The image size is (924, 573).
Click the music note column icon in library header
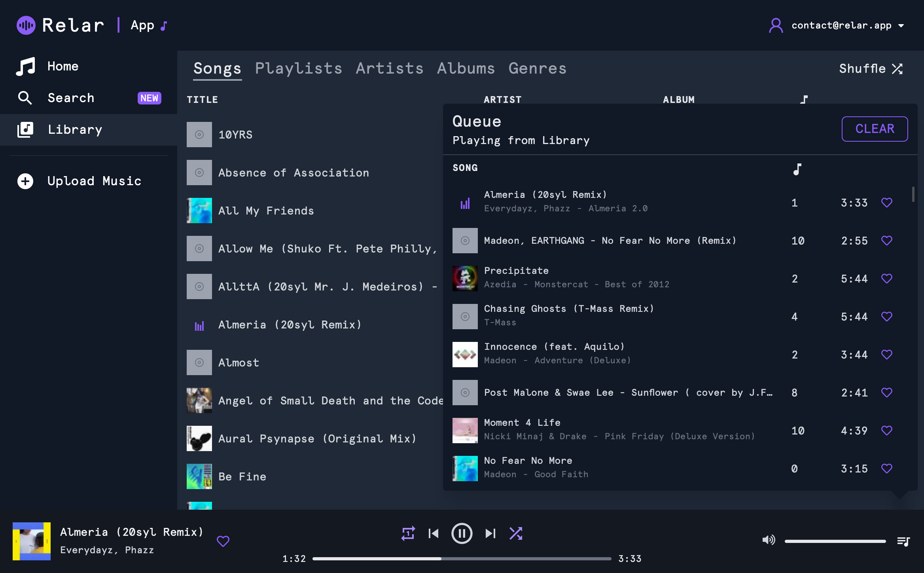(803, 99)
